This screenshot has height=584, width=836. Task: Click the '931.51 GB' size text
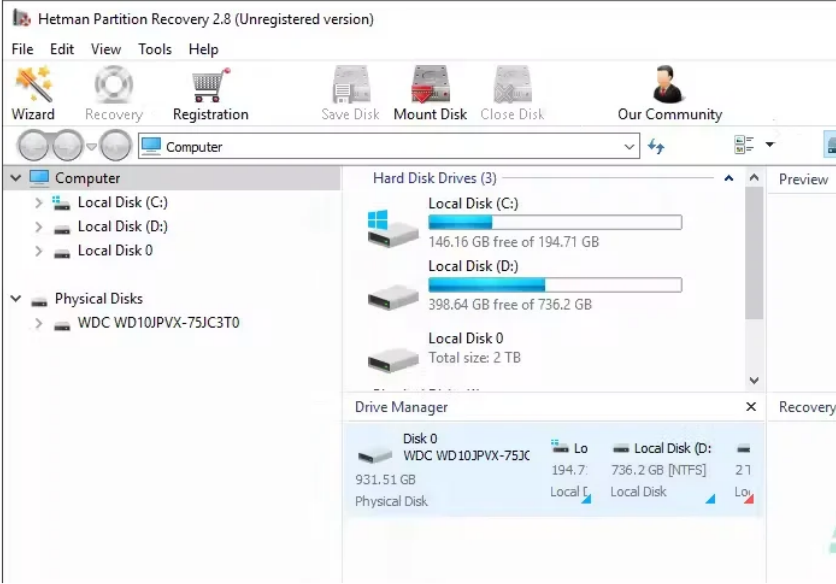[385, 479]
